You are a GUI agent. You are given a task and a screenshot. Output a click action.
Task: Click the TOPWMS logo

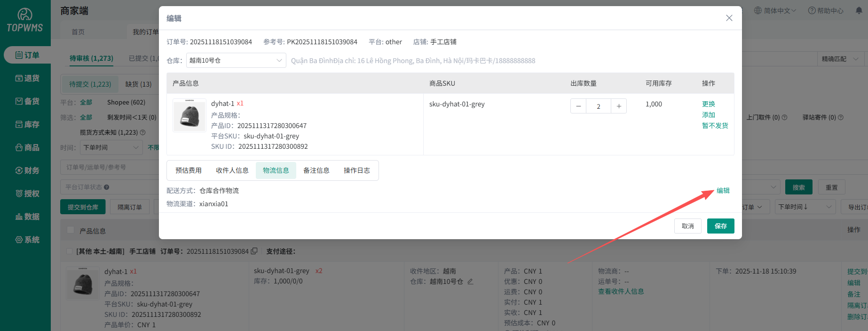pos(25,21)
